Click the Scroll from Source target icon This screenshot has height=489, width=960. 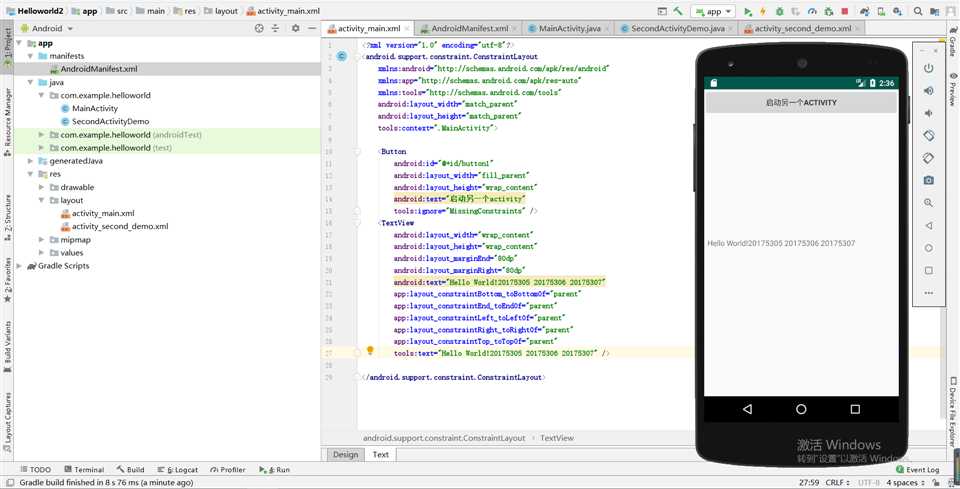tap(259, 28)
